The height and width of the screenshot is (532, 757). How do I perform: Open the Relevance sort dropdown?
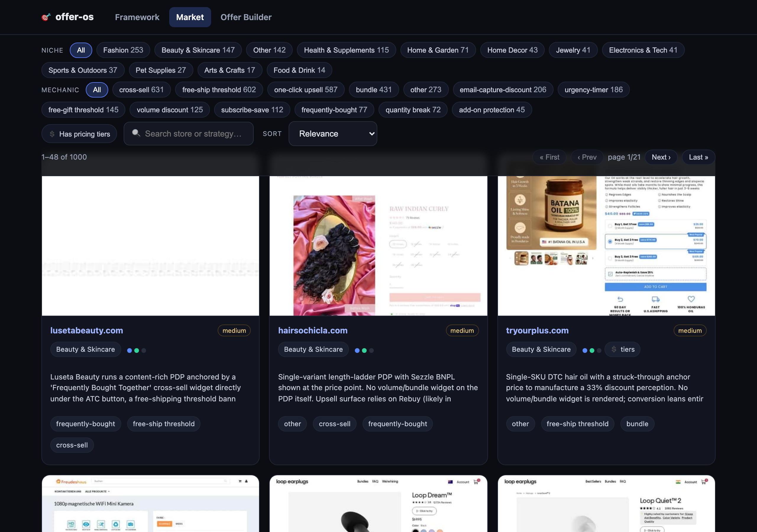tap(333, 134)
